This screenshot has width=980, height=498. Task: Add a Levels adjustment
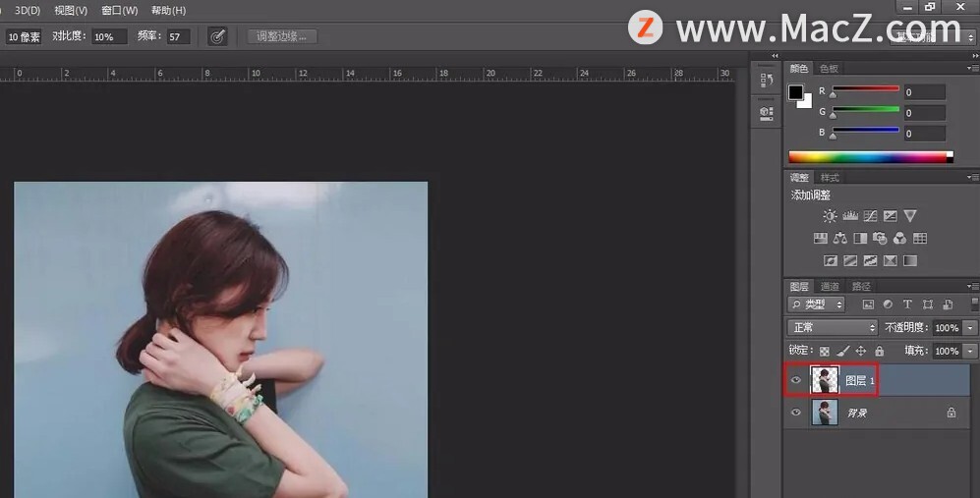pyautogui.click(x=851, y=216)
